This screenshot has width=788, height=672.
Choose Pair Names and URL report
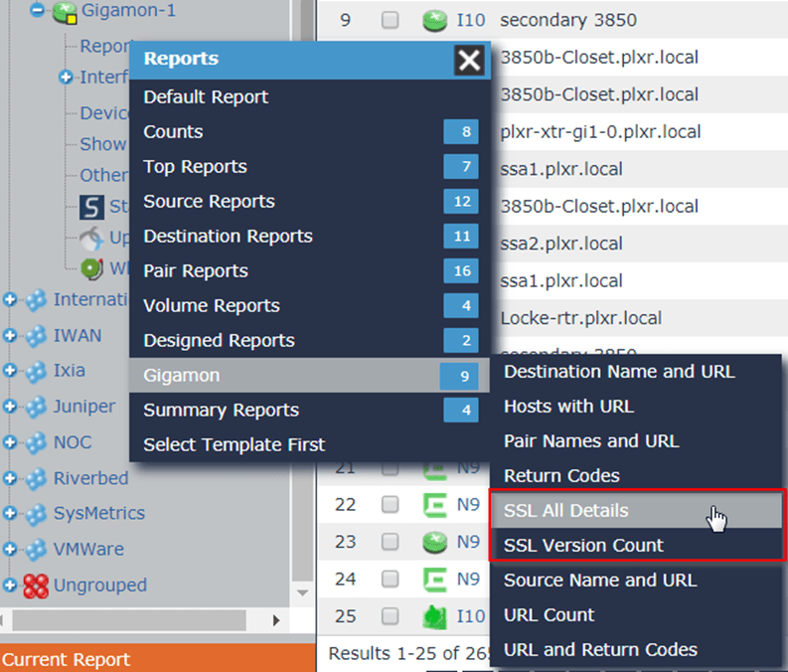(636, 440)
